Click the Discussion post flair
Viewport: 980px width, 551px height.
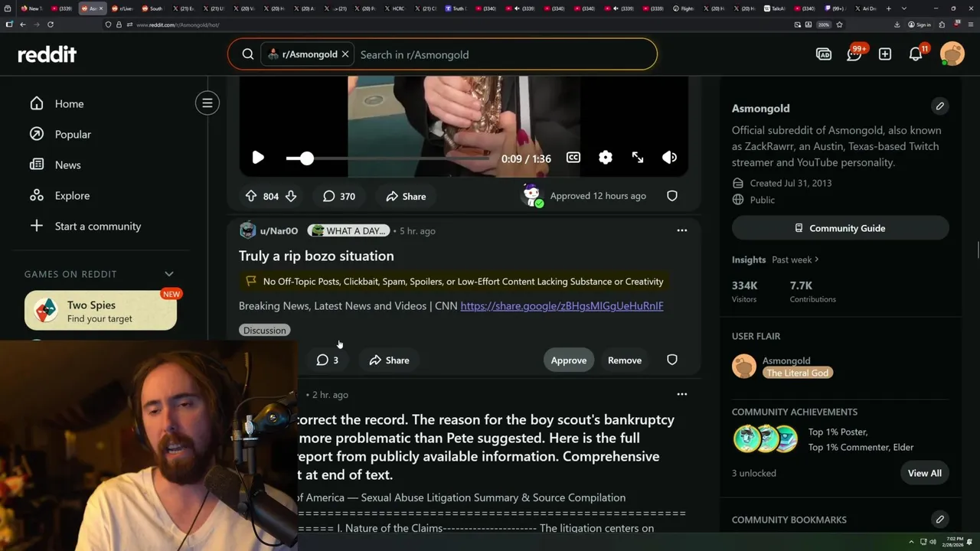264,331
